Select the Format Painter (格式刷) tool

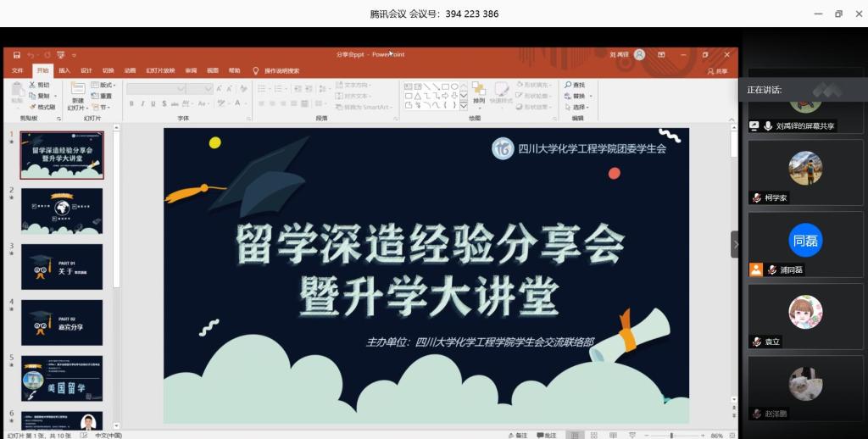(32, 107)
